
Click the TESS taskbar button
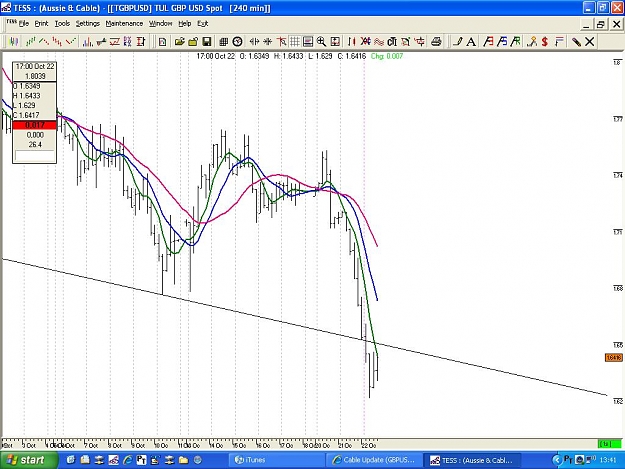[472, 460]
